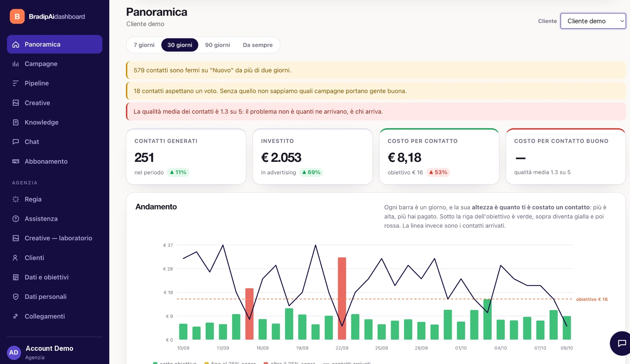Open Assistenza via its question-mark icon
The width and height of the screenshot is (630, 364).
tap(16, 219)
